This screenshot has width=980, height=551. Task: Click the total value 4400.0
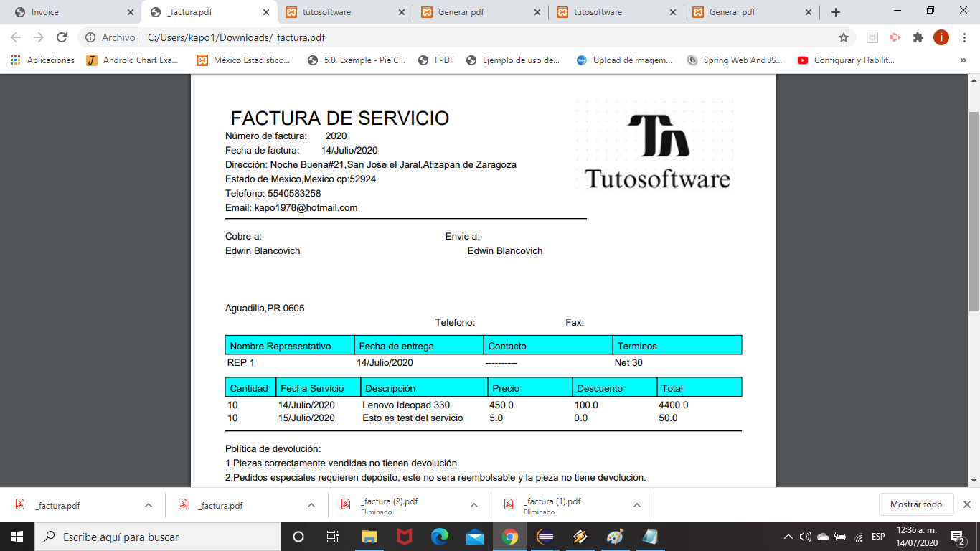673,405
